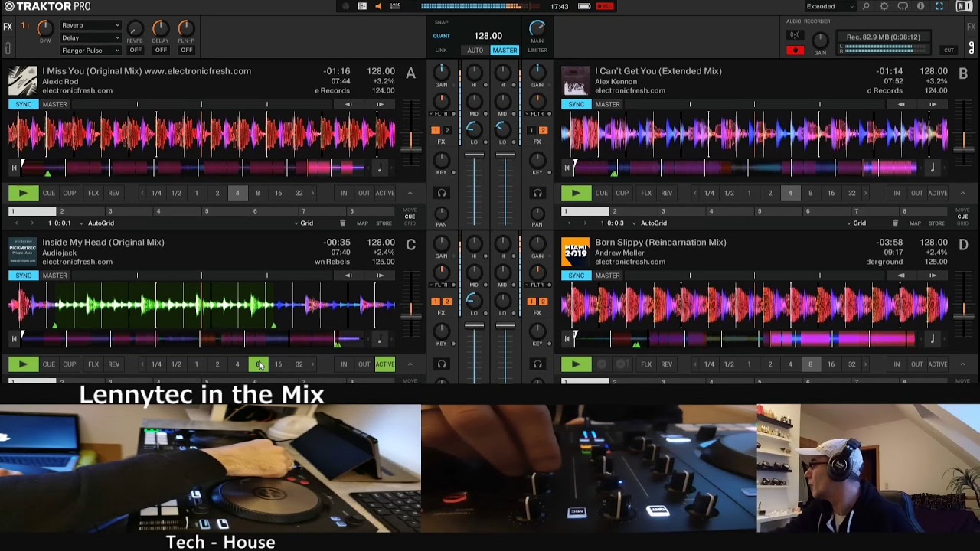This screenshot has width=980, height=551.
Task: Select MASTER clock mode button
Action: click(x=505, y=51)
